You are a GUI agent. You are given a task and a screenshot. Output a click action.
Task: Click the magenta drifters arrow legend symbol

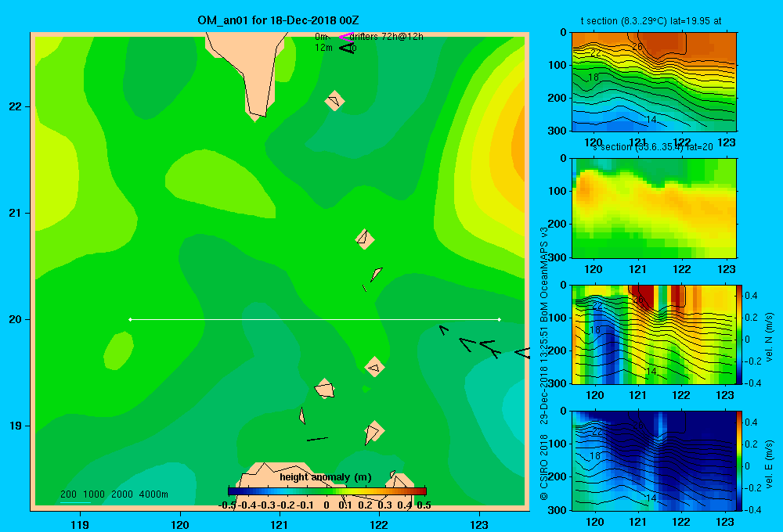coord(345,37)
